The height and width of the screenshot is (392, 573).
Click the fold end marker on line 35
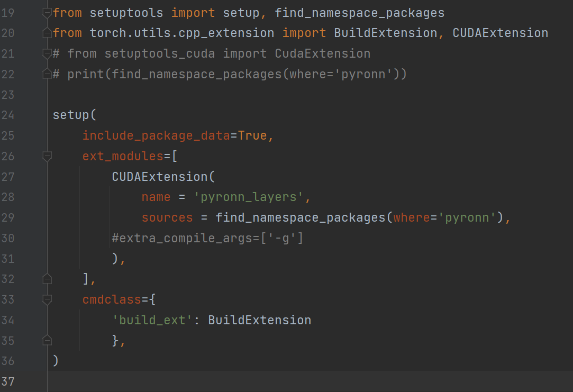click(x=47, y=340)
